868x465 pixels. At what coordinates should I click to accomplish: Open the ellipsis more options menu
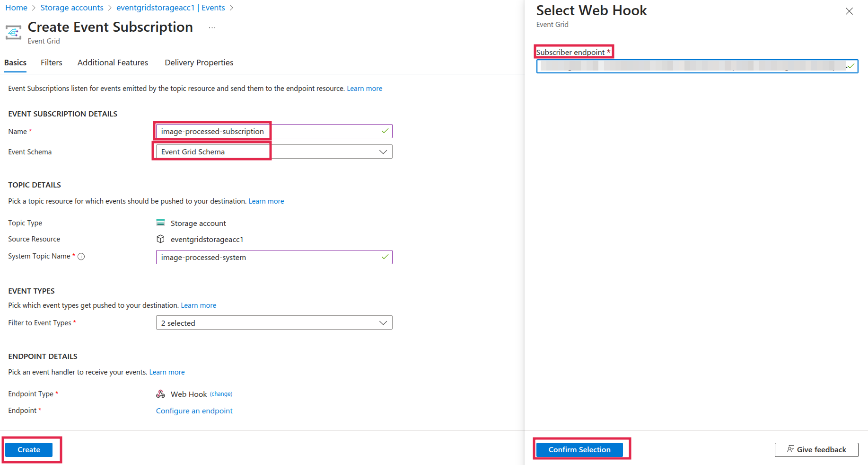pyautogui.click(x=212, y=28)
